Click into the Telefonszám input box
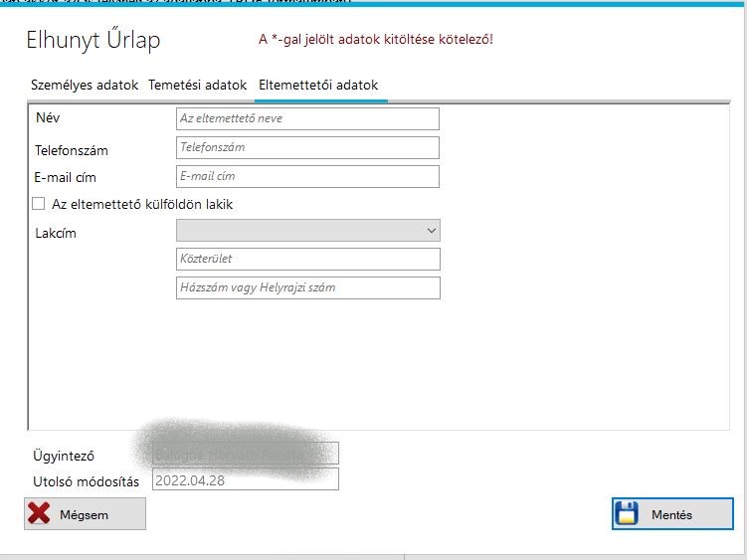Image resolution: width=747 pixels, height=560 pixels. click(307, 147)
